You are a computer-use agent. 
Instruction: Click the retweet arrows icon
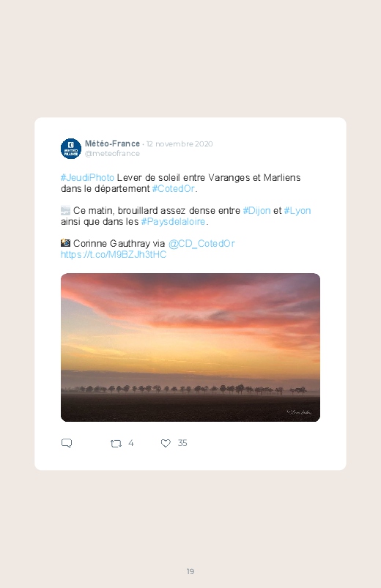pyautogui.click(x=116, y=444)
